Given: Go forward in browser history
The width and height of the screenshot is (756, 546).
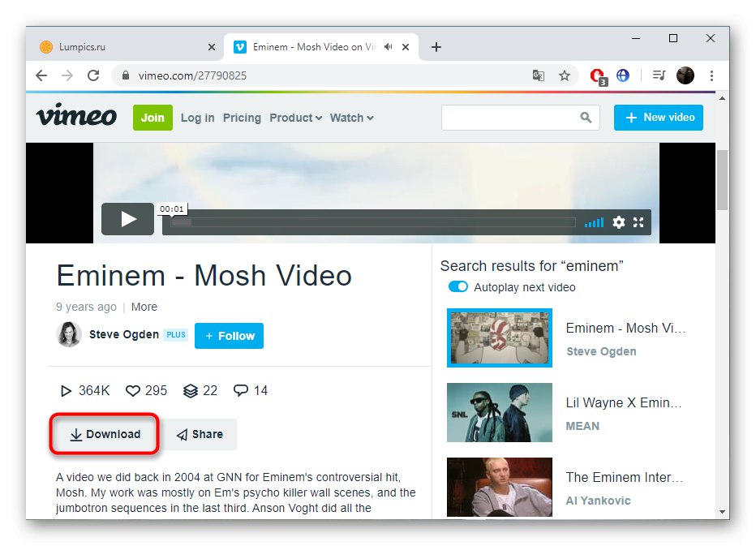Looking at the screenshot, I should click(67, 75).
